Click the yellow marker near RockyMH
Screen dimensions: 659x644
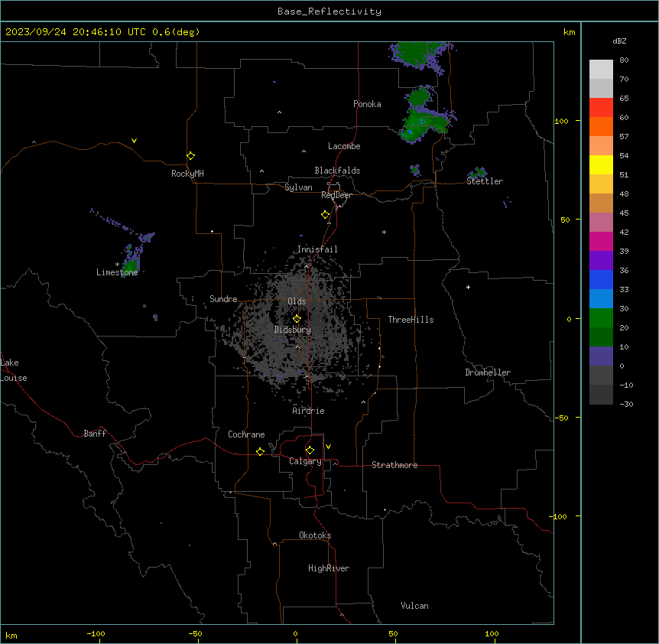[190, 156]
